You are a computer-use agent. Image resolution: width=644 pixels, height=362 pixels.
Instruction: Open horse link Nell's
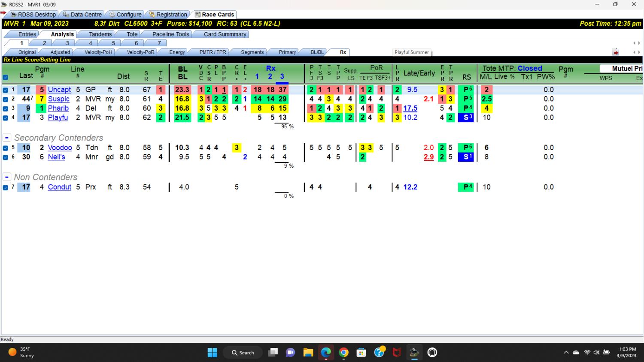tap(56, 157)
